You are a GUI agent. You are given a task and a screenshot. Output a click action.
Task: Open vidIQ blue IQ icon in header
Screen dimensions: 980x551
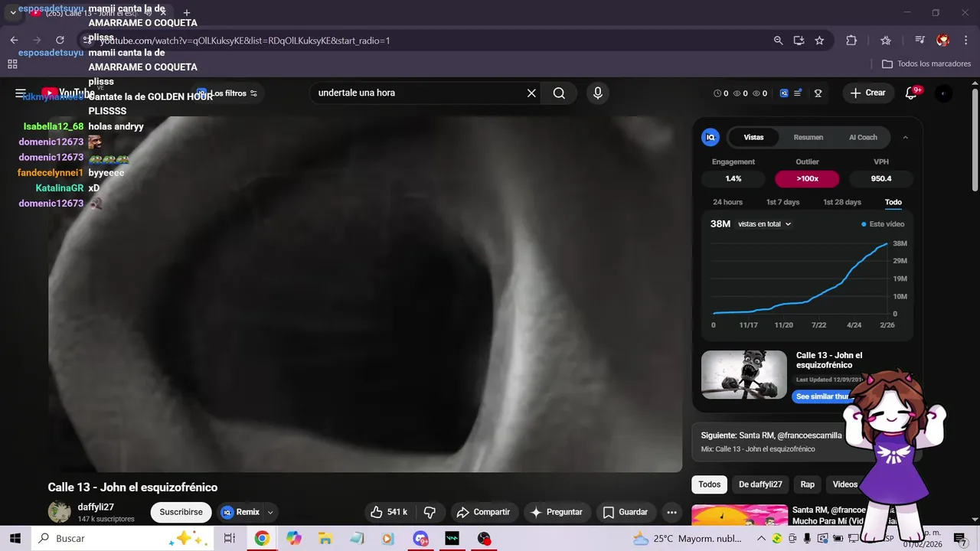pos(784,93)
